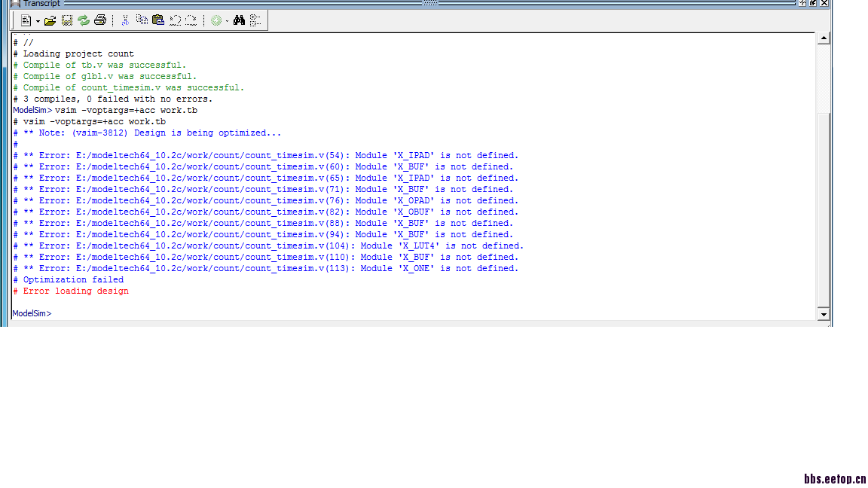This screenshot has height=488, width=868.
Task: Click 'ModelSim> vsim -voptargs=+acc work.tb' command line
Action: point(105,110)
